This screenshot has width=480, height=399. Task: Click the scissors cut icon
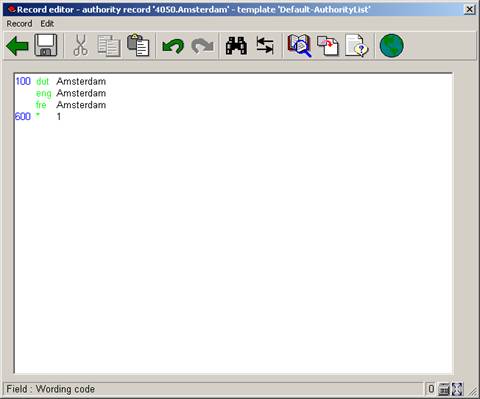coord(80,45)
